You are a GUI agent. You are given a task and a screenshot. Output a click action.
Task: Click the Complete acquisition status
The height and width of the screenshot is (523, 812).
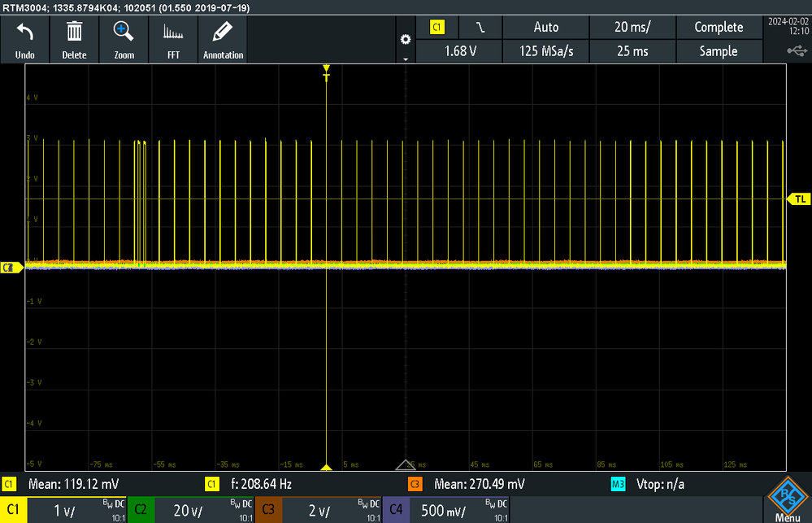click(x=719, y=27)
